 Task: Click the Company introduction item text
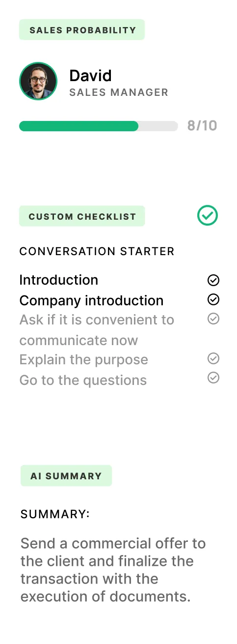(91, 301)
